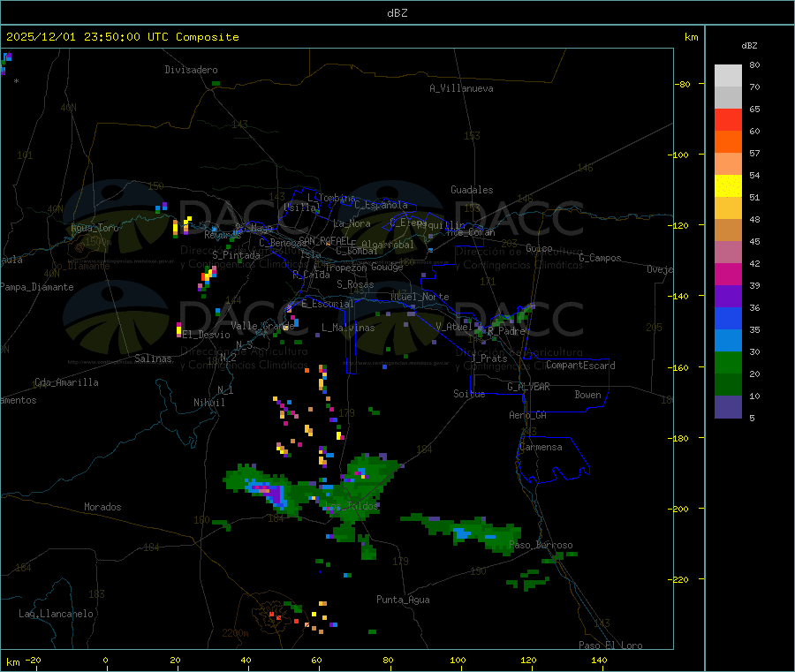
Task: Click the Carmensa map label
Action: 541,447
